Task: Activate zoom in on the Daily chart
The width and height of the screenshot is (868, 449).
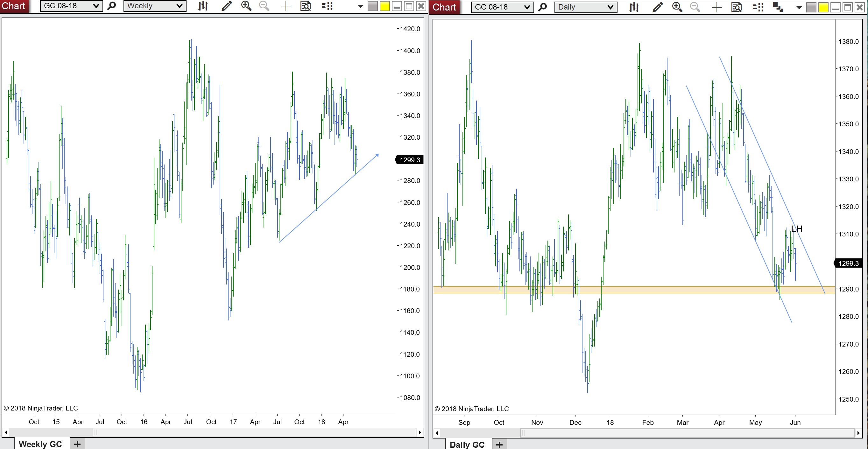Action: point(677,7)
